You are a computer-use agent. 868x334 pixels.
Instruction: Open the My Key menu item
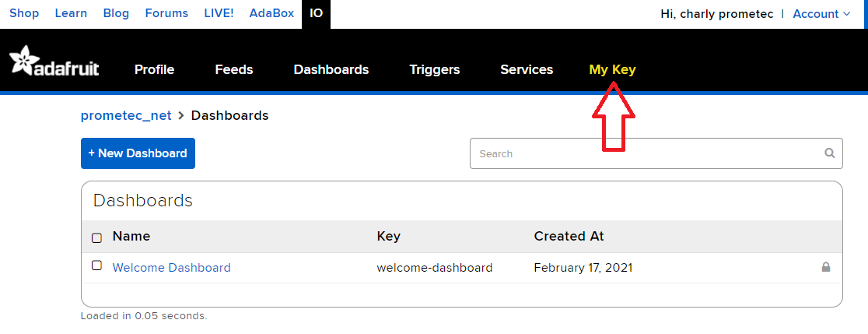point(612,69)
